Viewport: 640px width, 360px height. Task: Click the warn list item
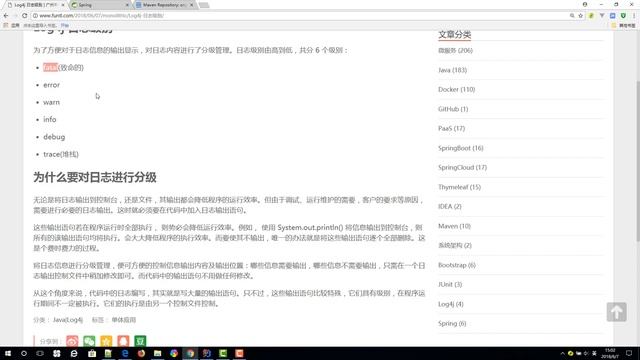click(x=51, y=102)
